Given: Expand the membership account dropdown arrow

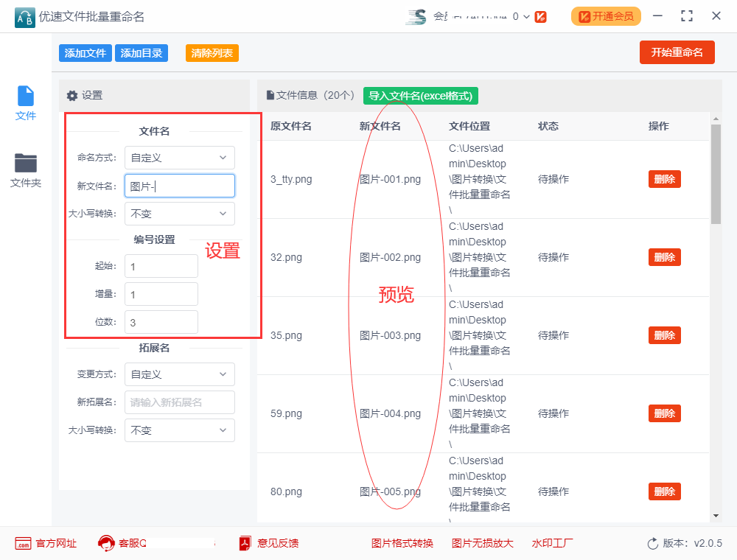Looking at the screenshot, I should [528, 15].
